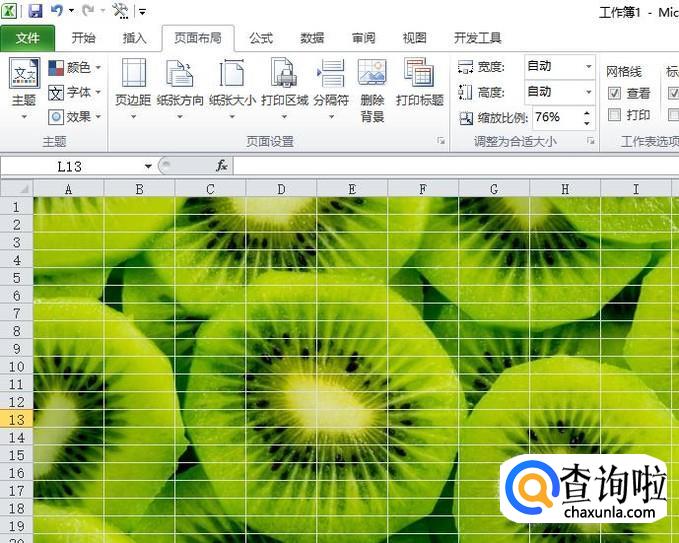Select row 1 header
Viewport: 679px width, 543px height.
pos(16,207)
